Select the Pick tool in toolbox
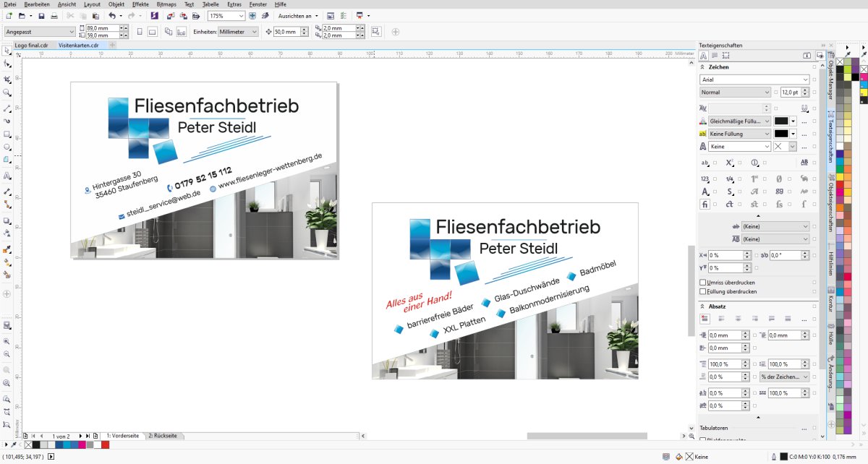 pyautogui.click(x=7, y=51)
